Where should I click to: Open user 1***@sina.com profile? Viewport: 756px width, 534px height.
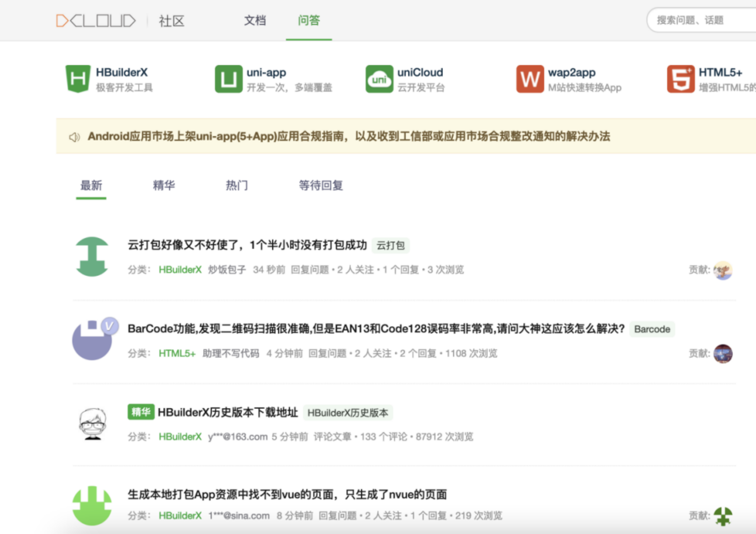click(x=239, y=515)
